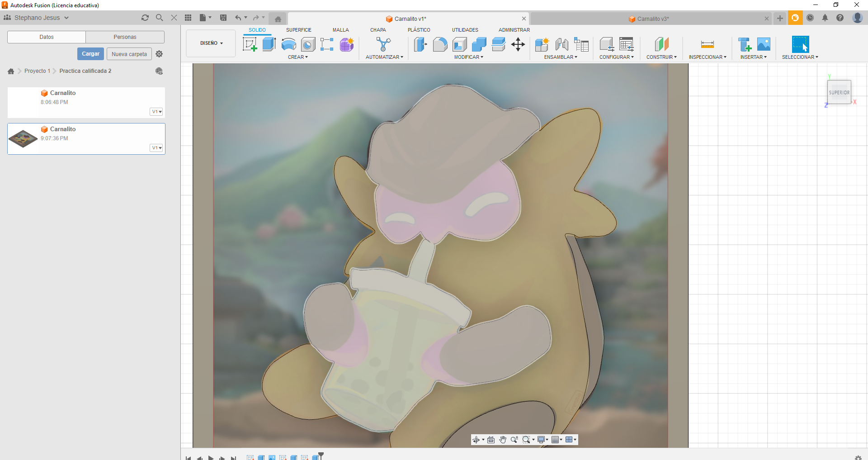868x460 pixels.
Task: Click the Save icon
Action: [x=223, y=18]
